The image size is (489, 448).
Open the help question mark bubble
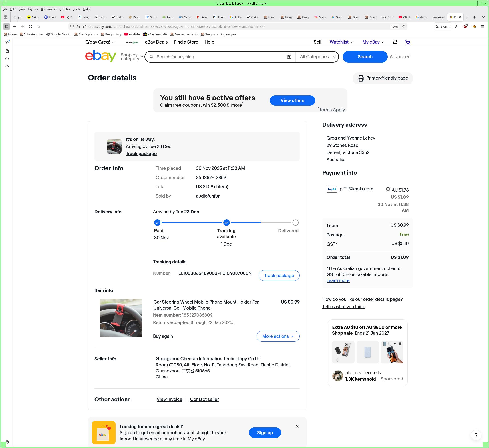pyautogui.click(x=476, y=435)
